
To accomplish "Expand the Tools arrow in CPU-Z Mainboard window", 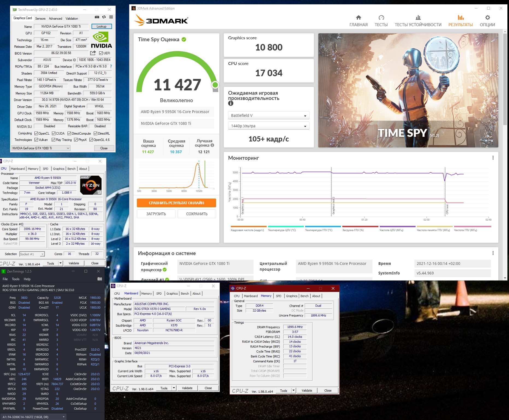I will (x=174, y=388).
